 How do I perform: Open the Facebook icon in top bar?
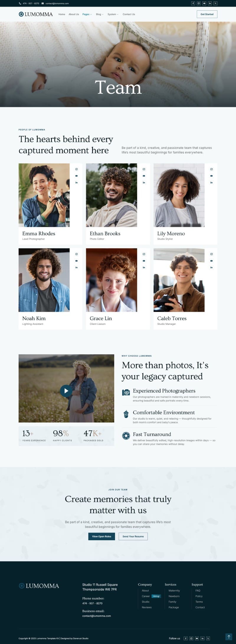point(193,4)
